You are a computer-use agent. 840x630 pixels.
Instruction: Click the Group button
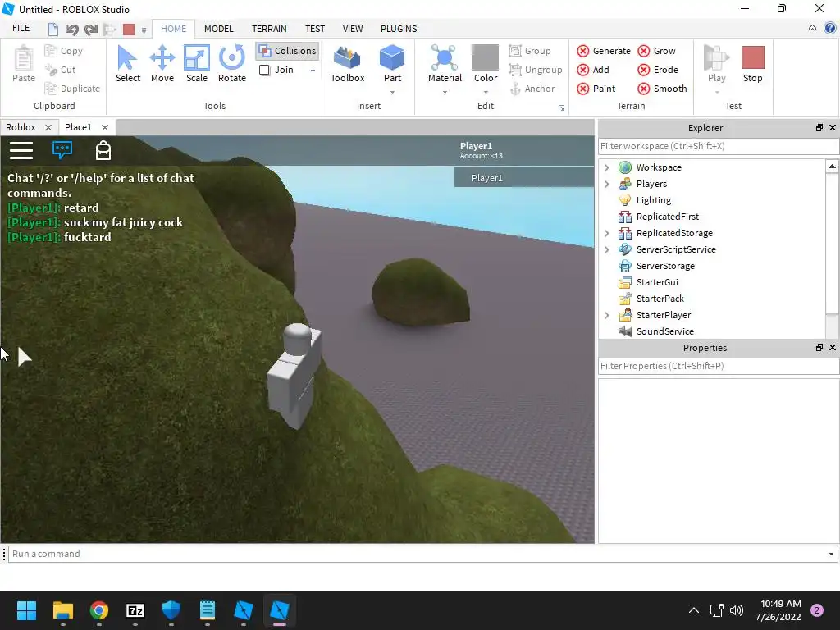pos(530,51)
